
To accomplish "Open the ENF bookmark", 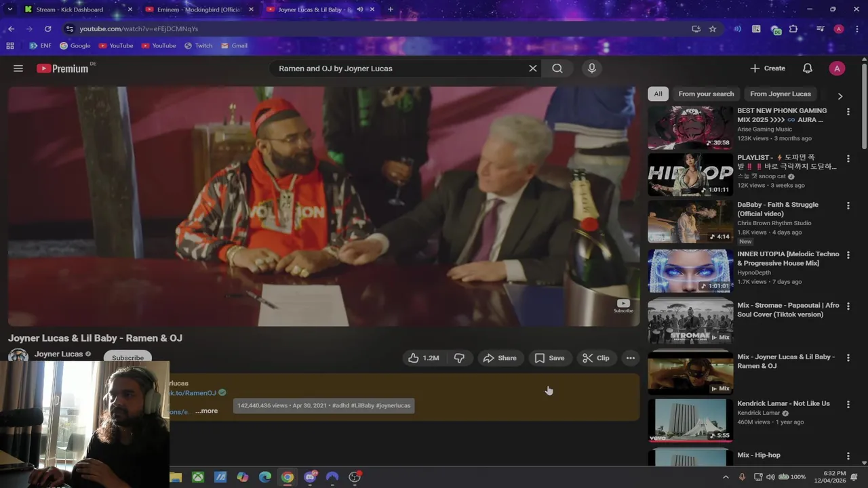I will [40, 46].
